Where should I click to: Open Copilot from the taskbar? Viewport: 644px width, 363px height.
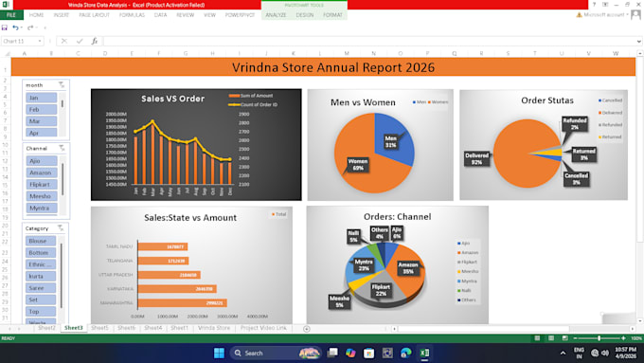point(350,354)
